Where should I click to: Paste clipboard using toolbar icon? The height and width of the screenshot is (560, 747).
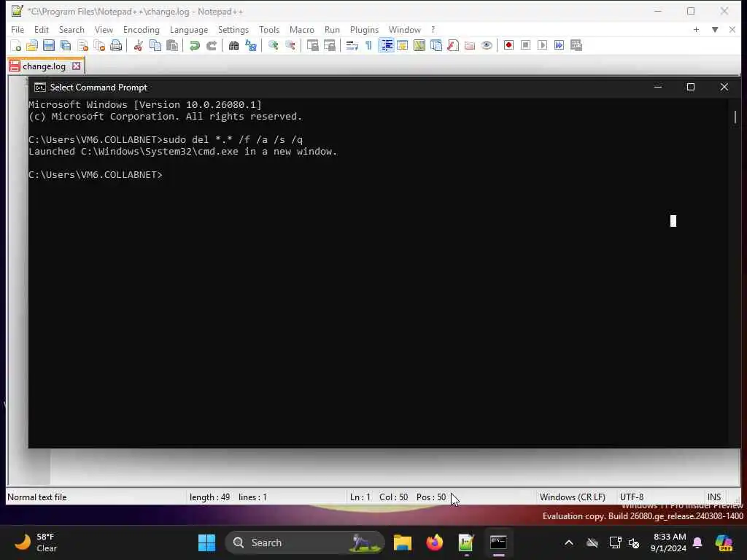[172, 45]
